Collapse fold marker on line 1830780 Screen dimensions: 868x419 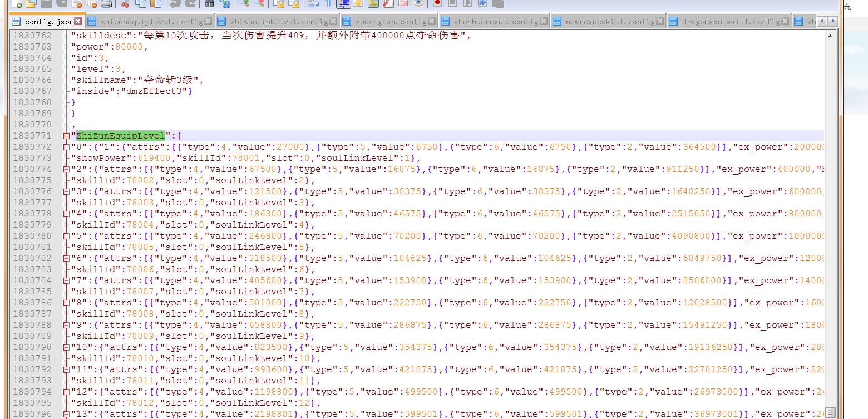[x=66, y=236]
